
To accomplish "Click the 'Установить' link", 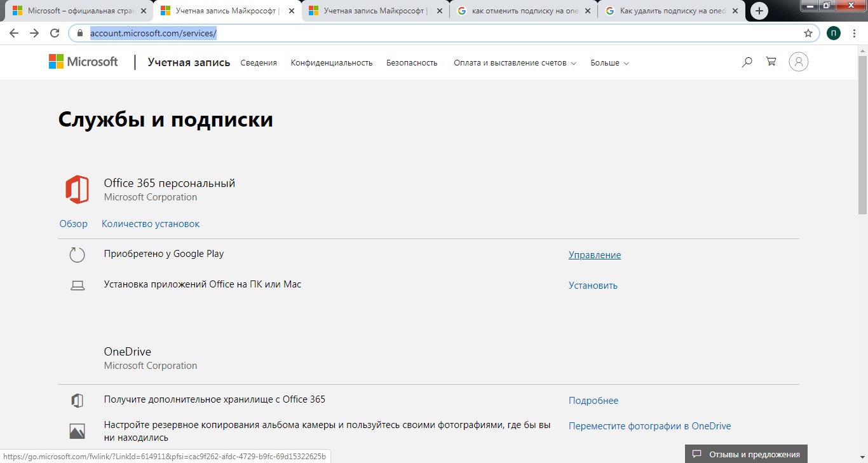I will [593, 286].
